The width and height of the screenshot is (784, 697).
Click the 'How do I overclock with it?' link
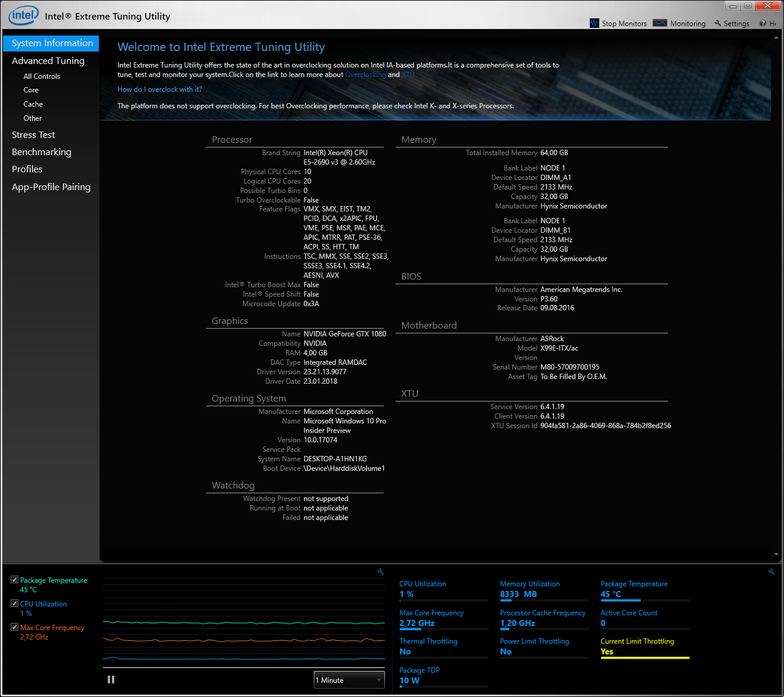(x=160, y=89)
